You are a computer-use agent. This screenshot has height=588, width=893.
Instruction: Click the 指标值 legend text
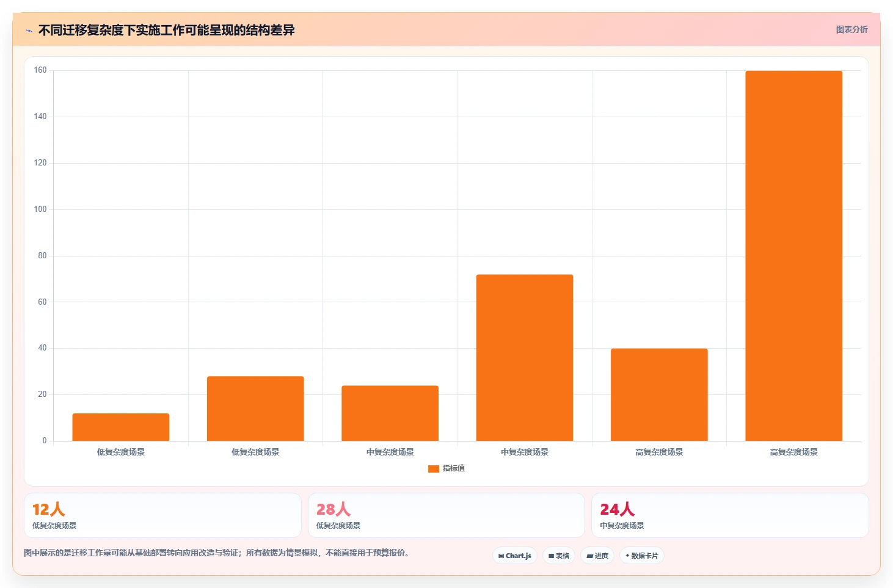coord(454,468)
